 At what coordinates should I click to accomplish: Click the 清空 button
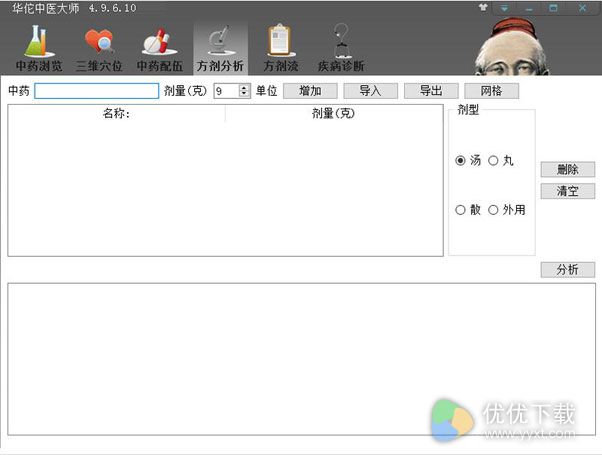click(568, 191)
